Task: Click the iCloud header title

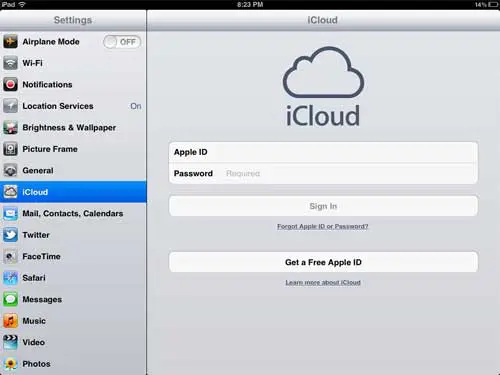Action: click(322, 20)
